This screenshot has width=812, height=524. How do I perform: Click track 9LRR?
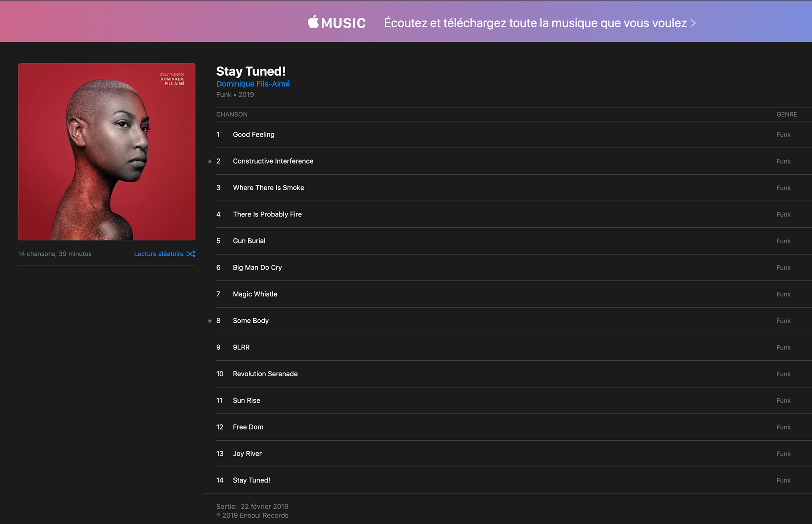point(241,347)
